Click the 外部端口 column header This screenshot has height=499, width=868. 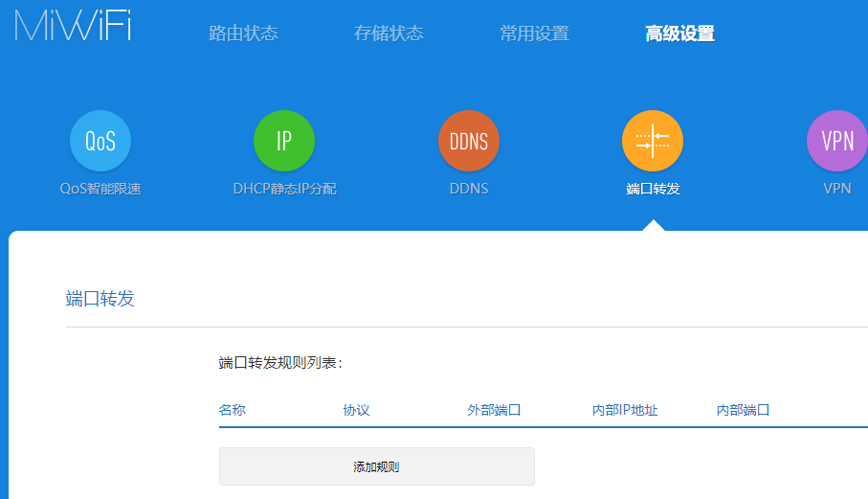(494, 410)
